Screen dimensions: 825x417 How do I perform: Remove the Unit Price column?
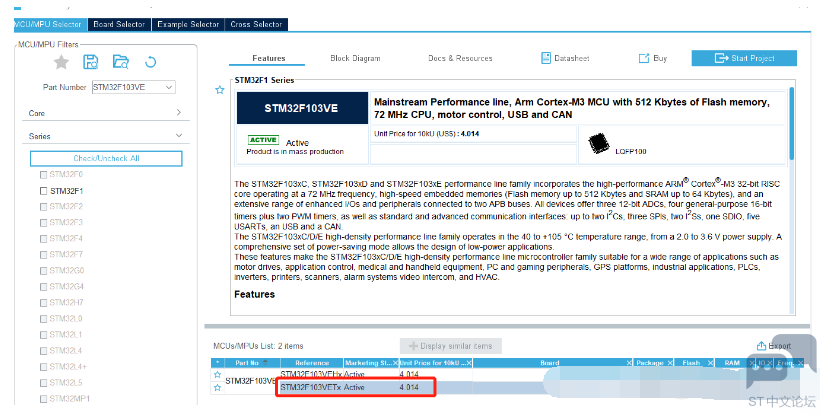469,363
